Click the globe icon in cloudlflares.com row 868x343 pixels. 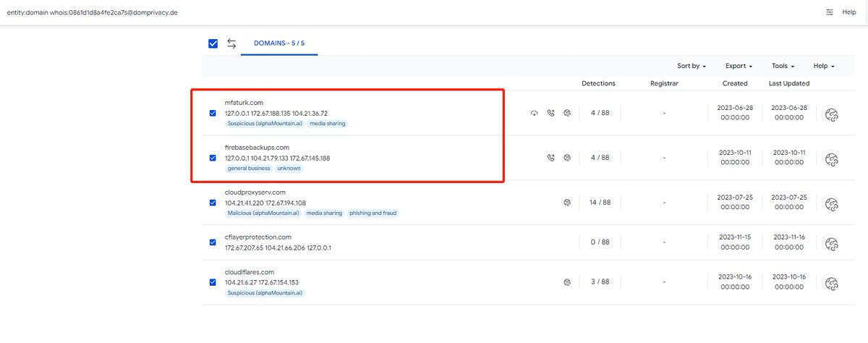tap(567, 281)
